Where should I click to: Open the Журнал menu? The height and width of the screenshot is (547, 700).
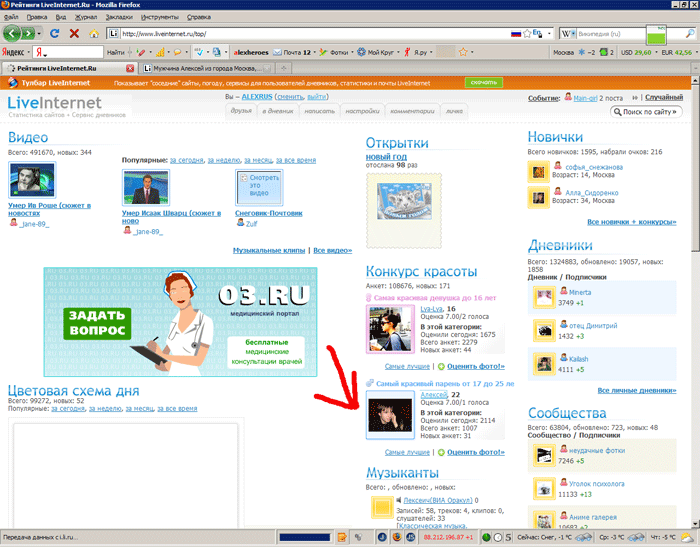point(86,17)
